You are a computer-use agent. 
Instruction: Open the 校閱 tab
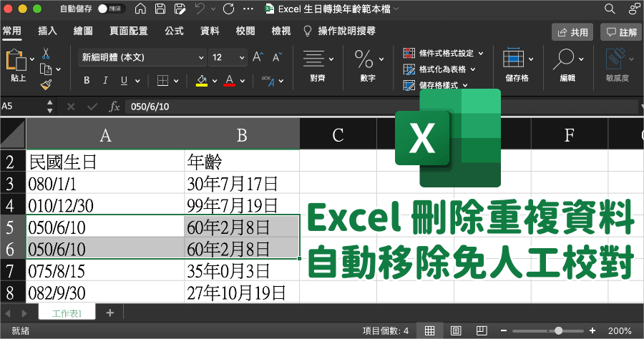pos(245,31)
